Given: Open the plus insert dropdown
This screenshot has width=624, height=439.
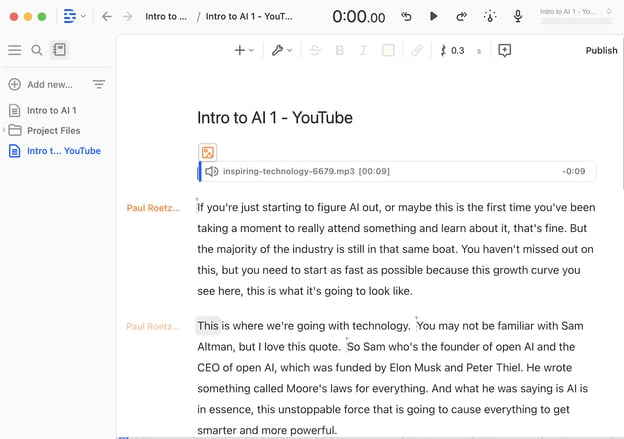Looking at the screenshot, I should [x=244, y=50].
